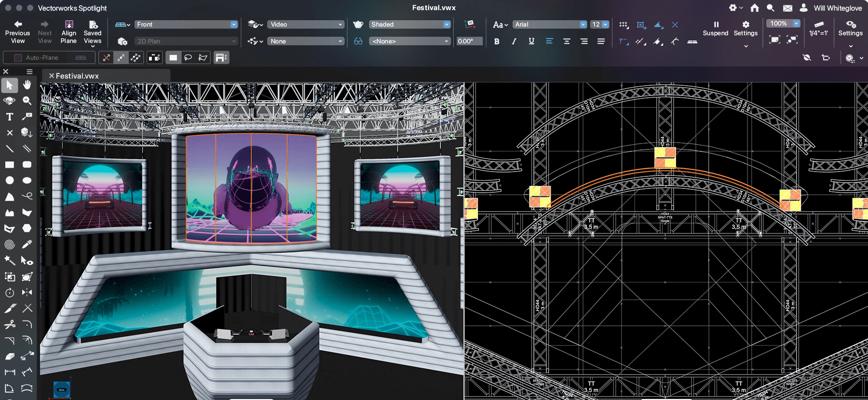Choose the Rectangle tool in tool palette
The width and height of the screenshot is (868, 400).
click(x=10, y=164)
